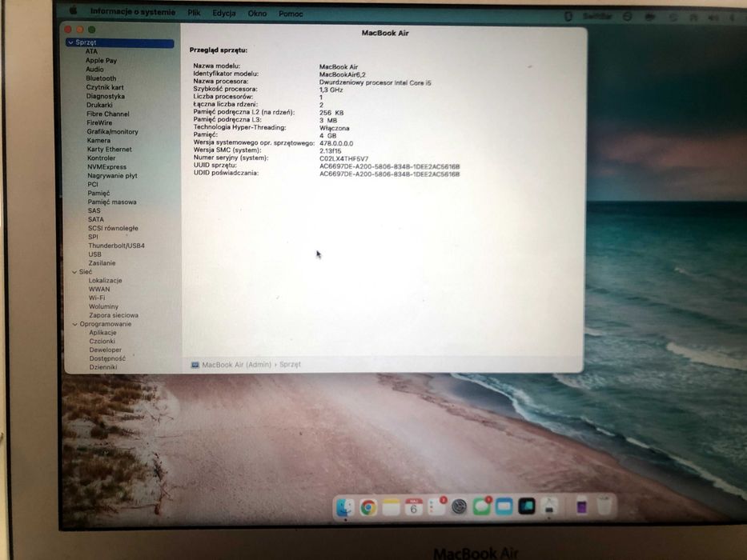The width and height of the screenshot is (747, 560).
Task: Click the Sprzęt breadcrumb in path bar
Action: click(x=290, y=364)
